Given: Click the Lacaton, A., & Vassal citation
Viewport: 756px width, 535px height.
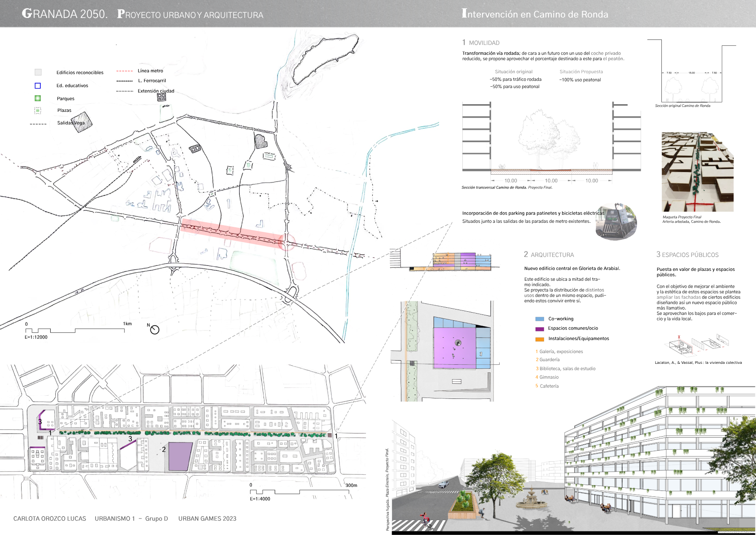Looking at the screenshot, I should [x=698, y=363].
